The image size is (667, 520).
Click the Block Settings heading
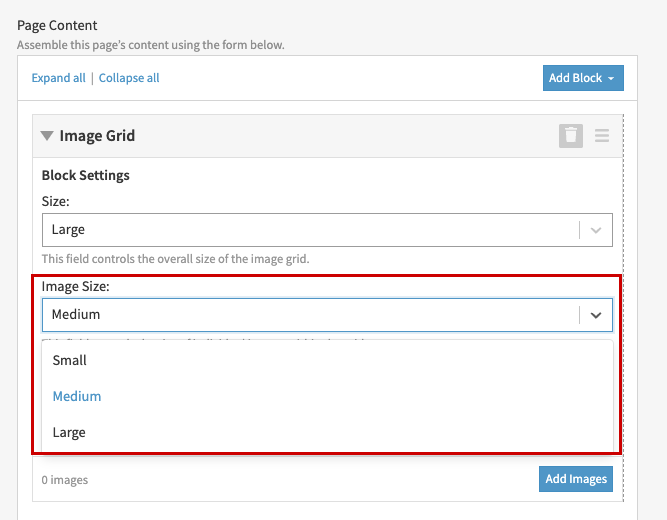[86, 175]
